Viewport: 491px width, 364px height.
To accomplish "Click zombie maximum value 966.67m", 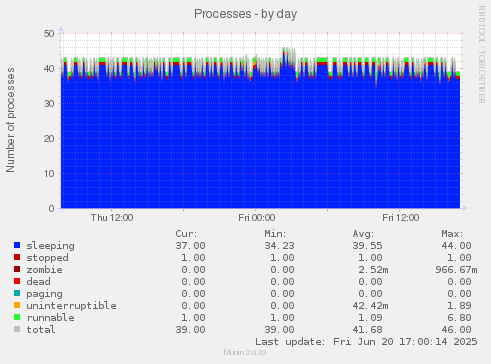I will point(456,270).
